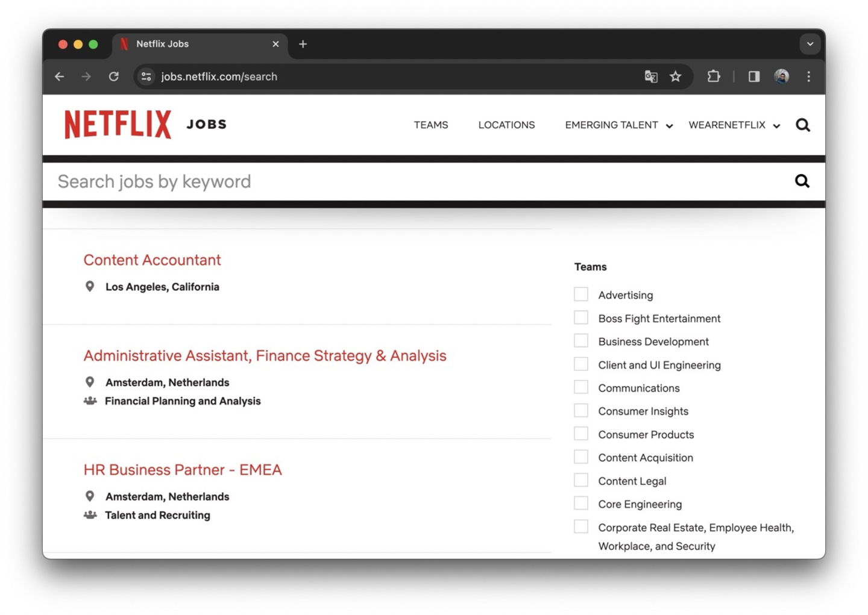Check the Content Legal filter

pos(581,480)
